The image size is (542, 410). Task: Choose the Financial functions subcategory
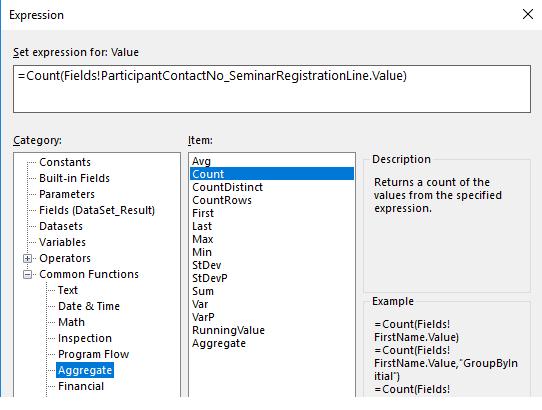point(81,386)
